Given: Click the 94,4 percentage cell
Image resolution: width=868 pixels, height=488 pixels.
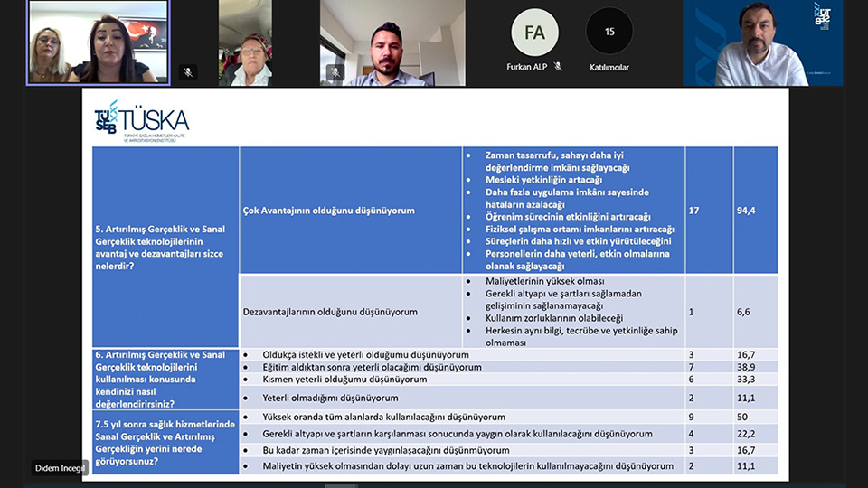Looking at the screenshot, I should click(755, 211).
